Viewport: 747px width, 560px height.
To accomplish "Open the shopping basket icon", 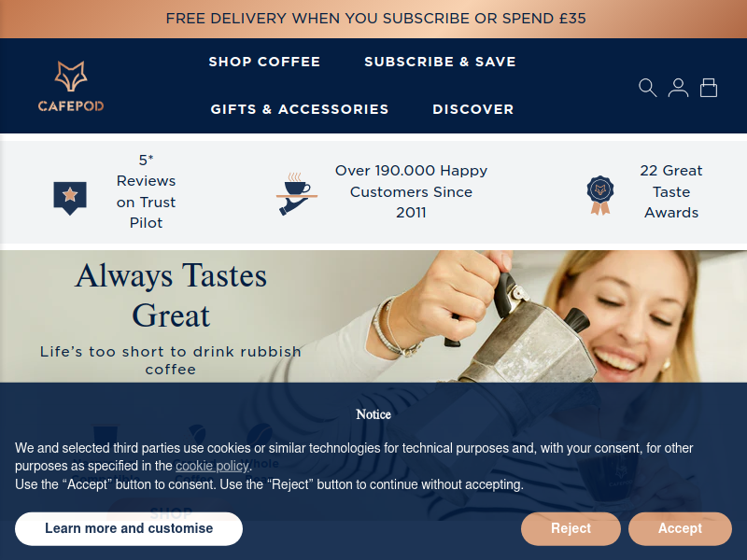I will 709,88.
